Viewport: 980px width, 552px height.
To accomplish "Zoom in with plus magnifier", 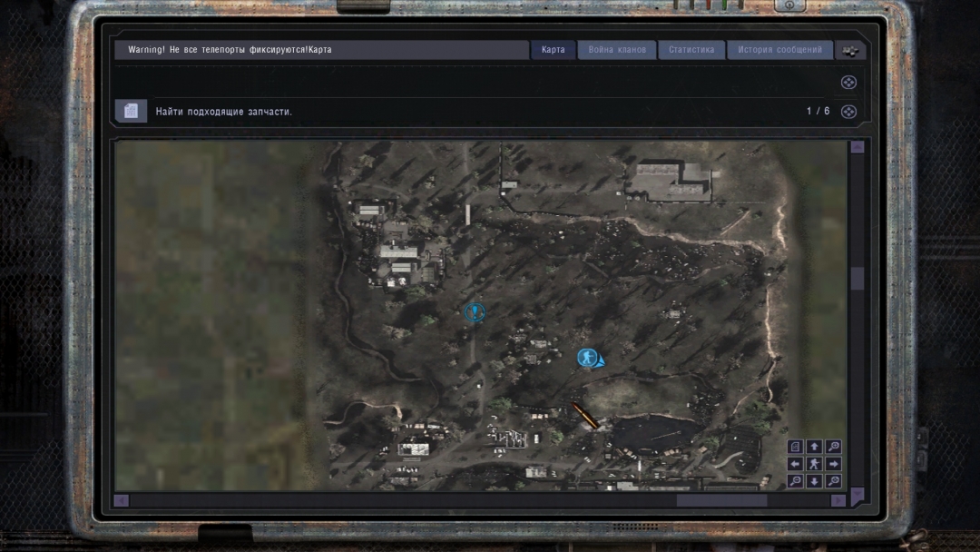I will [833, 447].
